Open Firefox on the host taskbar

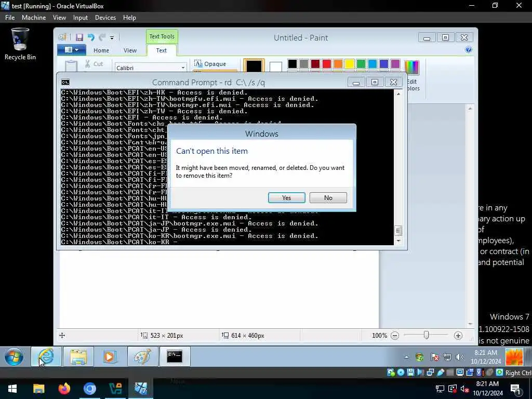click(64, 389)
